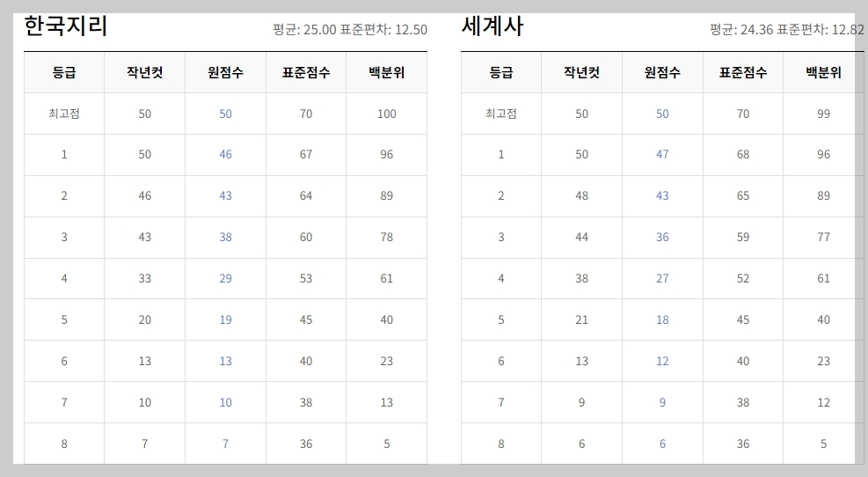Image resolution: width=868 pixels, height=477 pixels.
Task: Click 표준점수 header in 한국지리 table
Action: 306,72
